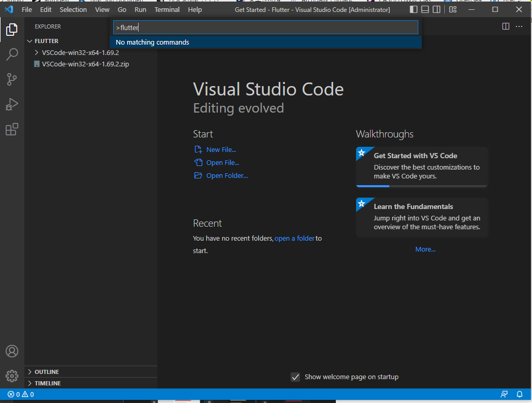This screenshot has height=403, width=532.
Task: Toggle the Primary Side Bar layout icon
Action: click(413, 9)
